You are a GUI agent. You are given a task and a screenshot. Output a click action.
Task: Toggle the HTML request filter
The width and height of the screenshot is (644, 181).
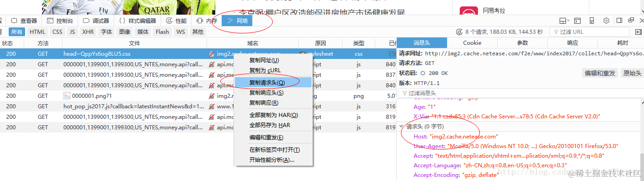pyautogui.click(x=37, y=32)
